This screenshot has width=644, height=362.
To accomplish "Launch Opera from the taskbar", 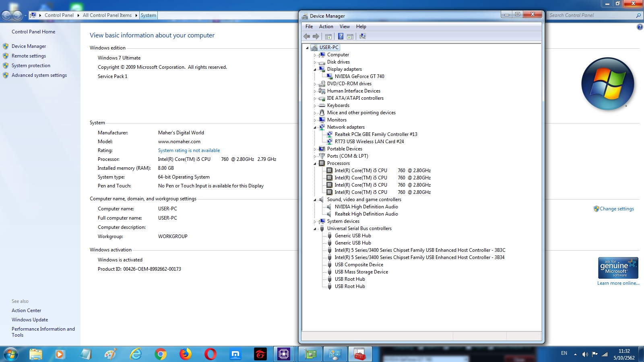I will click(x=210, y=354).
